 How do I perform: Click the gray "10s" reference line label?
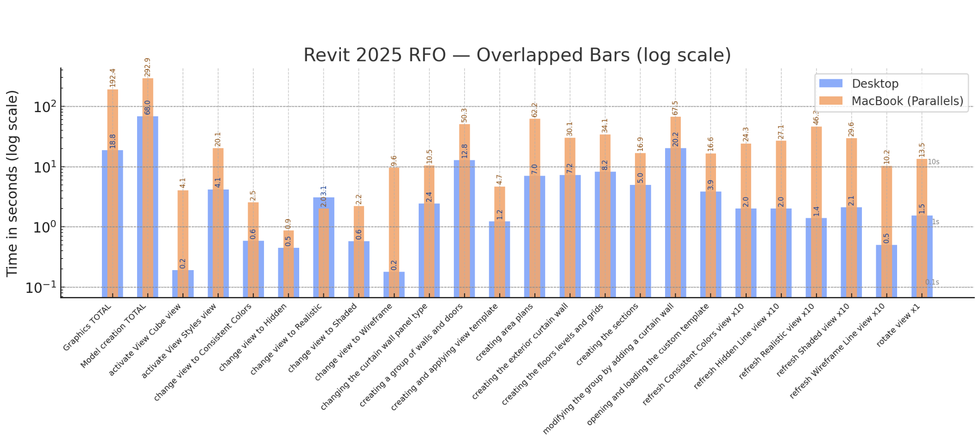pyautogui.click(x=933, y=162)
